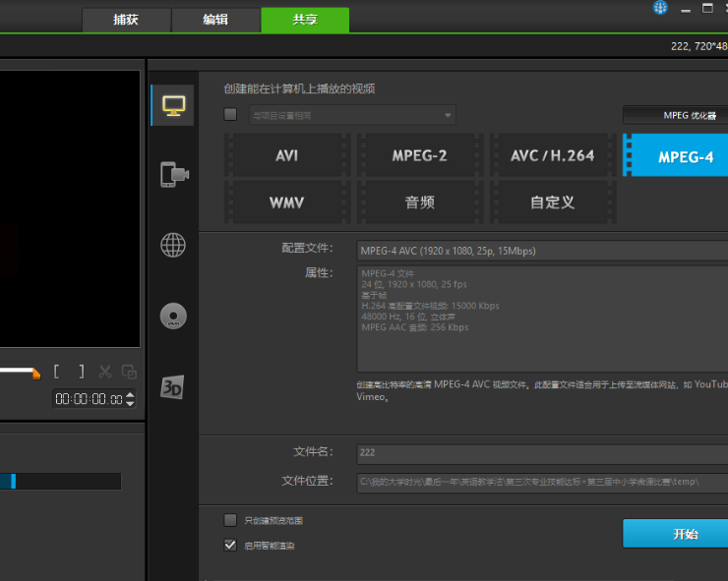Click the Mark-in left bracket icon
Viewport: 728px width, 581px height.
click(57, 372)
